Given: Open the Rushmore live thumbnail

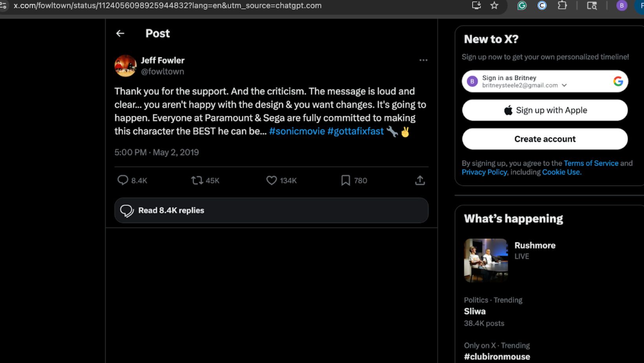Looking at the screenshot, I should pos(486,260).
